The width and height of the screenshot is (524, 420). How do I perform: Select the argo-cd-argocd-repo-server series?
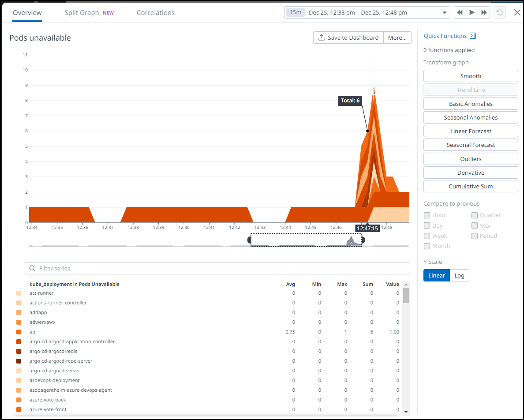pyautogui.click(x=208, y=361)
